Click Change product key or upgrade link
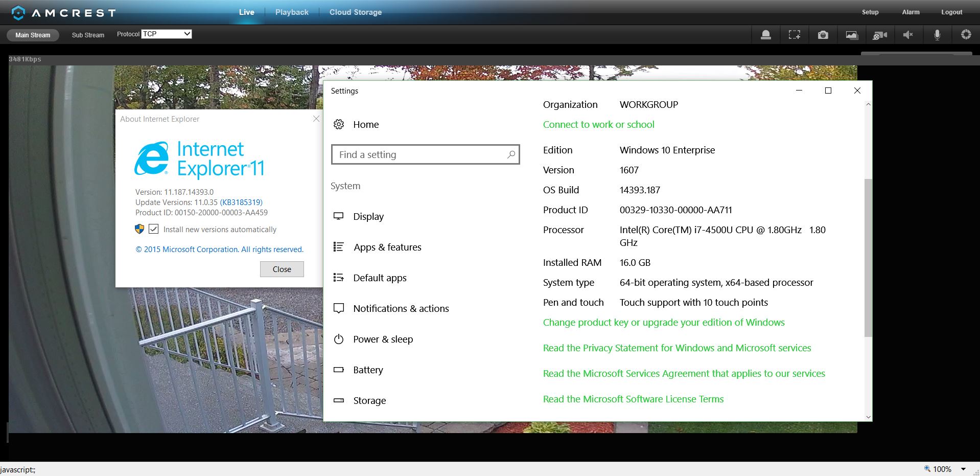Screen dimensions: 980x476 (x=664, y=322)
